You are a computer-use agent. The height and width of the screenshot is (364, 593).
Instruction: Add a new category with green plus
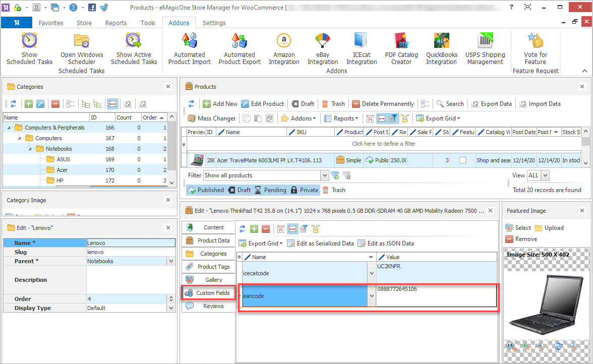(x=29, y=104)
